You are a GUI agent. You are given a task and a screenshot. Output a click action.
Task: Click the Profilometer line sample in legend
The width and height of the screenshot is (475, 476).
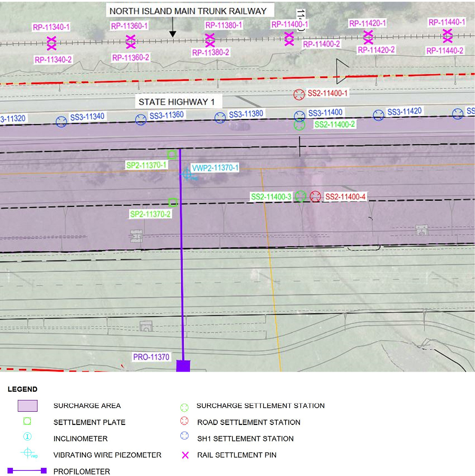coord(27,471)
